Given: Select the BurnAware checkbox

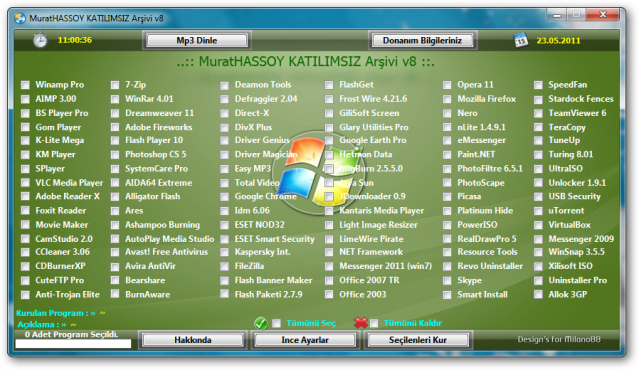Looking at the screenshot, I should [115, 294].
